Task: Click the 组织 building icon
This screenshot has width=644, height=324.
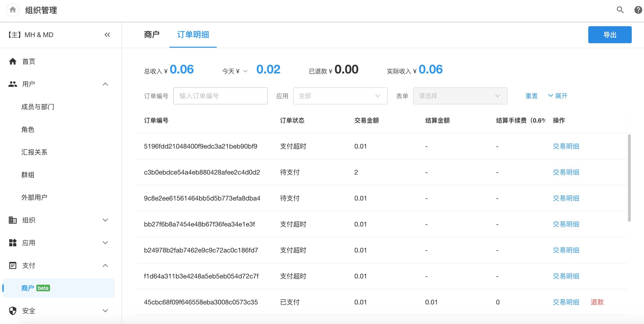Action: click(13, 220)
